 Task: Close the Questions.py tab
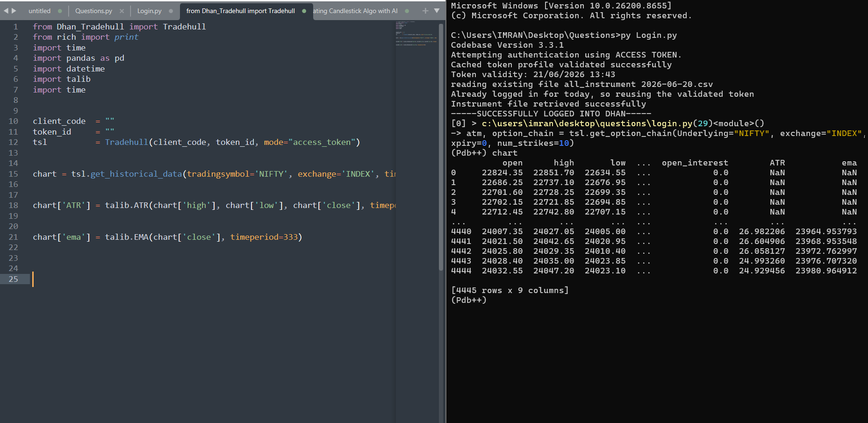tap(122, 11)
